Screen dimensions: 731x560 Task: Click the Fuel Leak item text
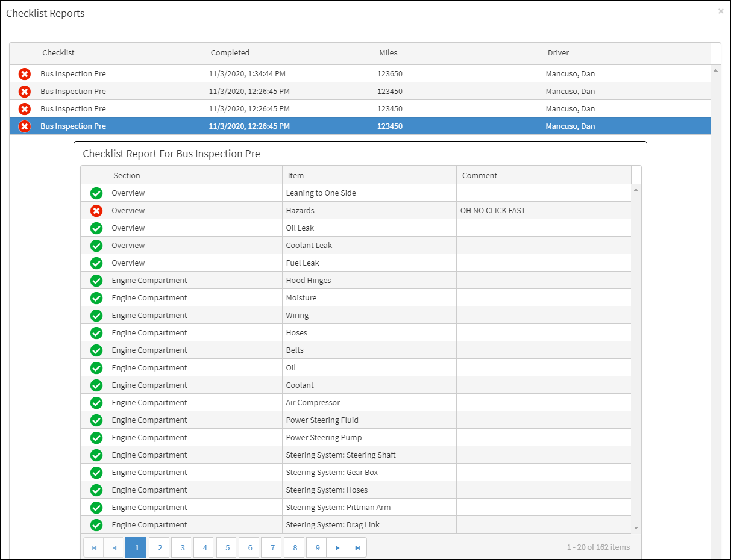click(303, 263)
